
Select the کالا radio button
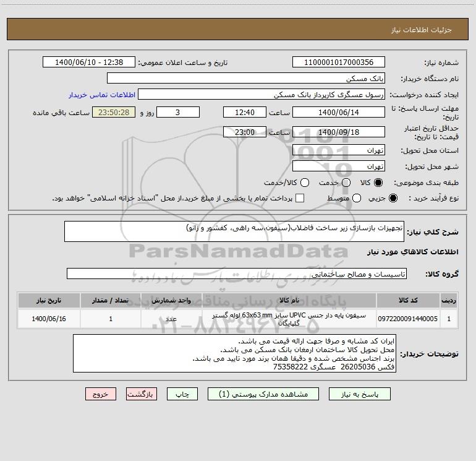(x=378, y=183)
